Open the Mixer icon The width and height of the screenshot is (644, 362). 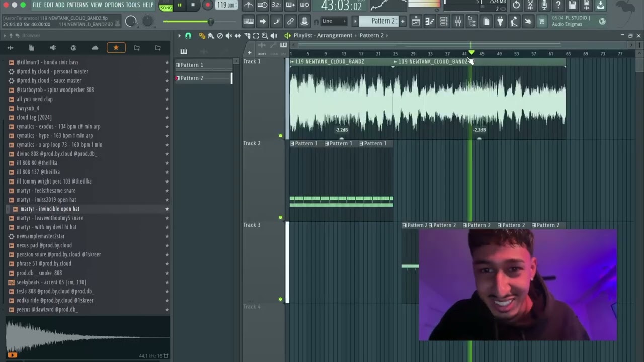click(x=458, y=21)
